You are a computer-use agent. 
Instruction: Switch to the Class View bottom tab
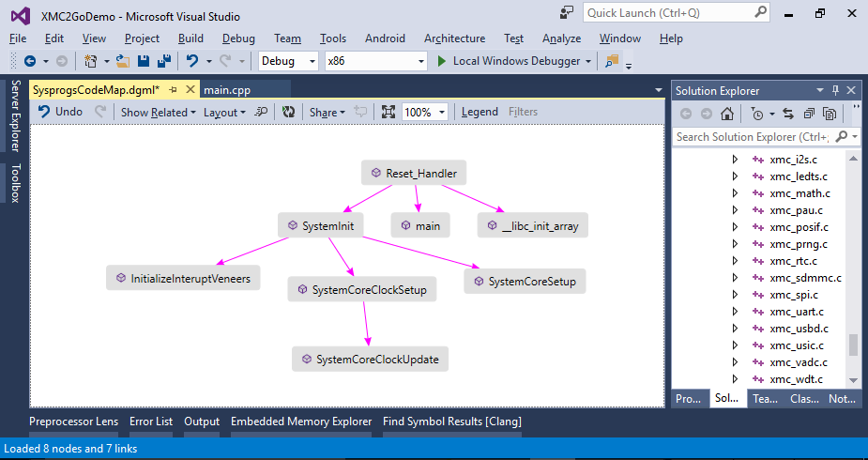[804, 399]
